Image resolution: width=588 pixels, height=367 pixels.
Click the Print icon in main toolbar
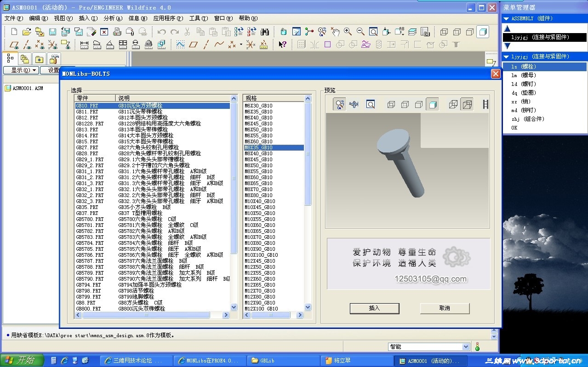[117, 32]
